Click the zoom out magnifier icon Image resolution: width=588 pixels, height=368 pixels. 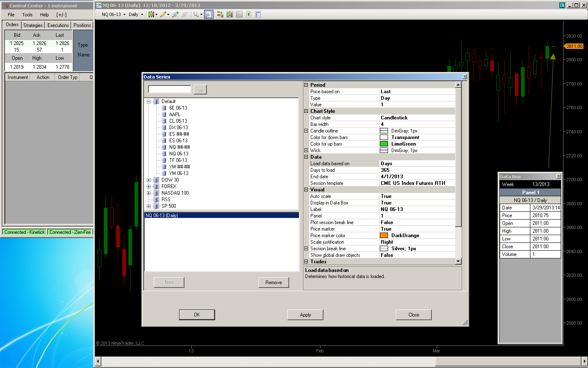tap(185, 14)
